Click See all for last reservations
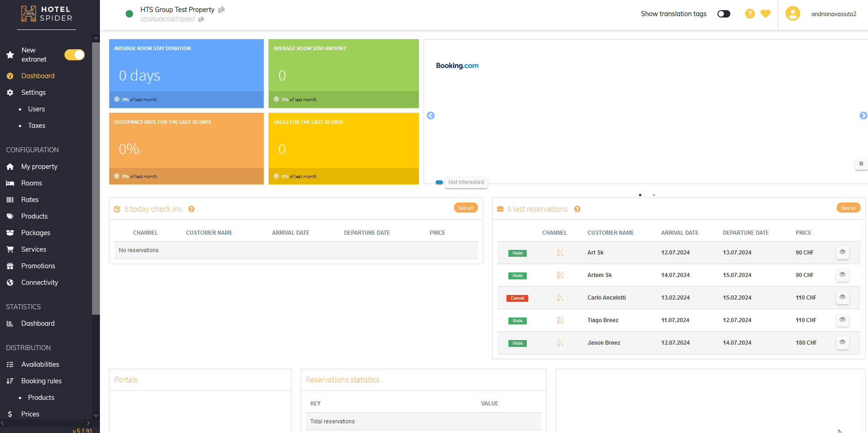Screen dimensions: 868x433 point(848,208)
